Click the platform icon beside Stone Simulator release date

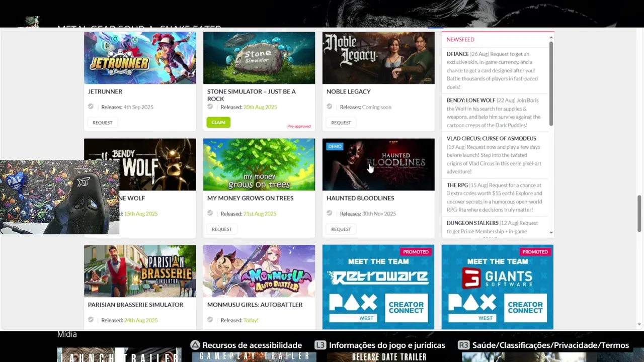(210, 107)
